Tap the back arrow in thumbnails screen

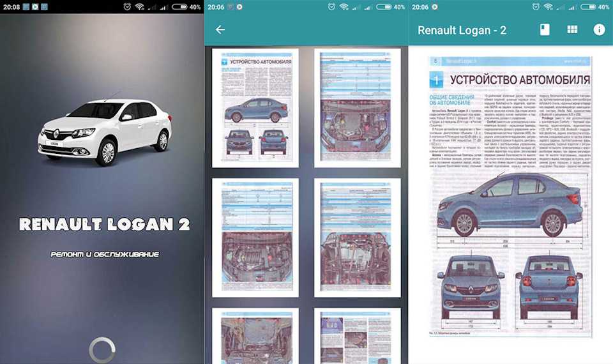pyautogui.click(x=220, y=29)
